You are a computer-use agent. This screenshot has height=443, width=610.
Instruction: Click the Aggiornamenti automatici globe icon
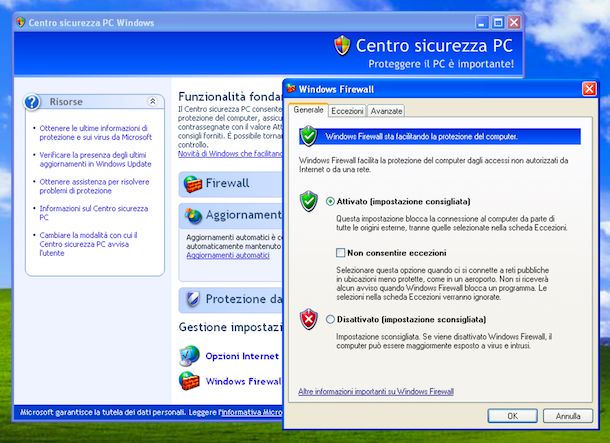point(193,216)
